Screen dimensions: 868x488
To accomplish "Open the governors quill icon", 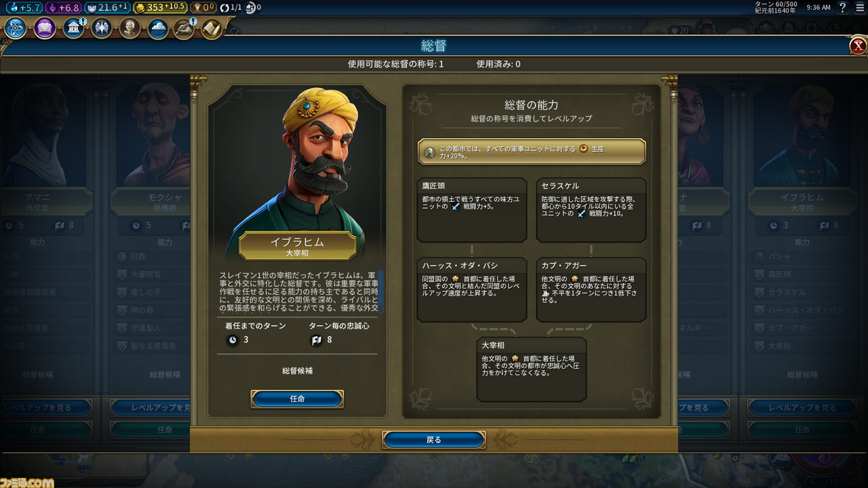I will [184, 28].
